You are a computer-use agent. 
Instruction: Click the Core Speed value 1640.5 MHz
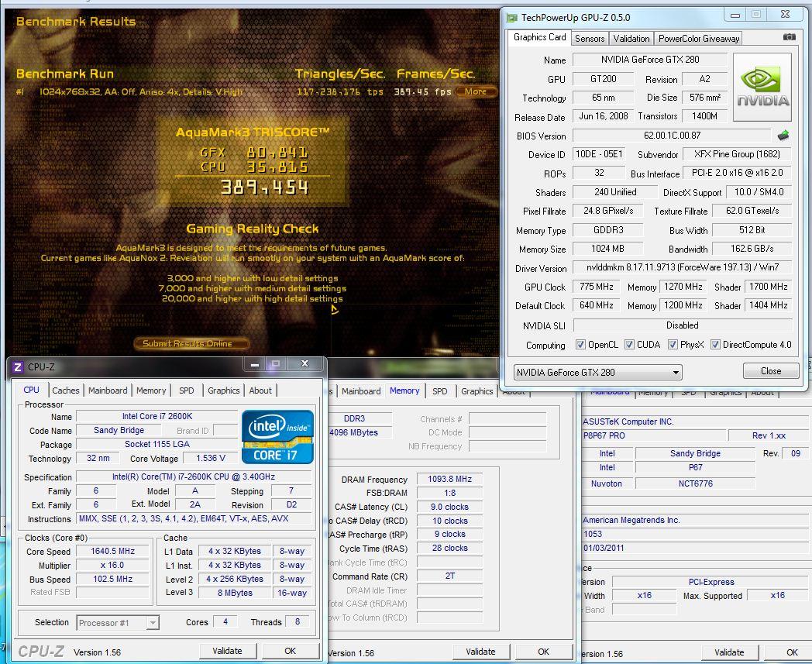113,551
